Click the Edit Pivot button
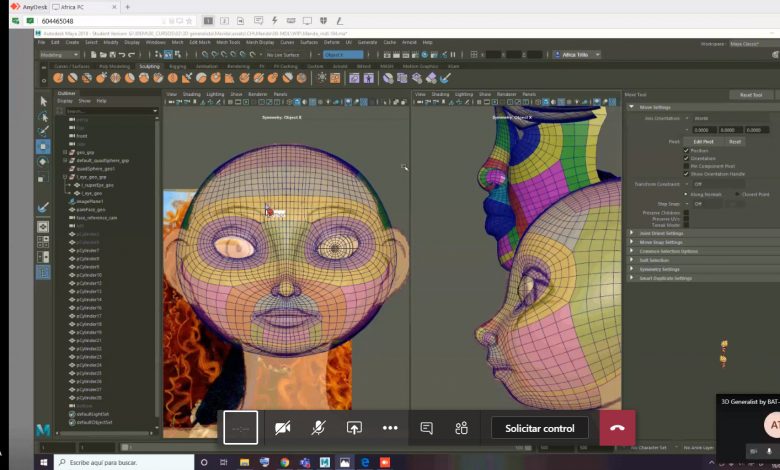780x470 pixels. (703, 142)
